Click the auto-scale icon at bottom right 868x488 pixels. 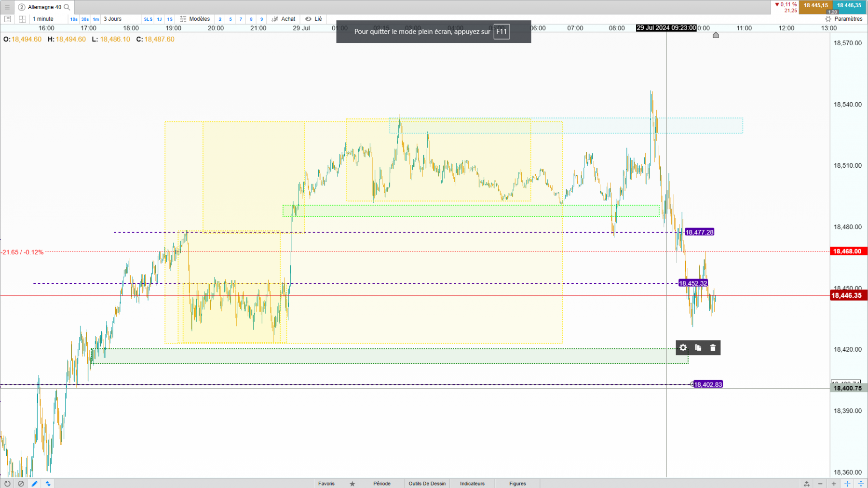807,484
